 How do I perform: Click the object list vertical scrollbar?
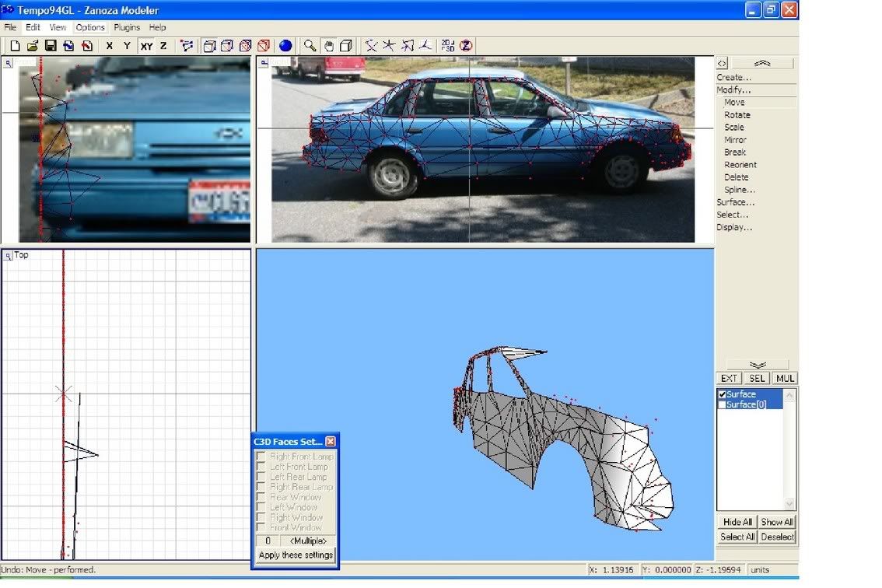point(790,450)
